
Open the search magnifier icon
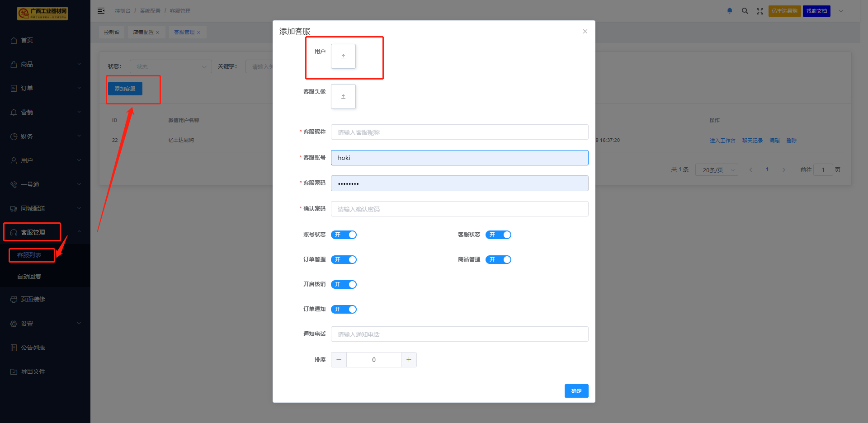[745, 11]
